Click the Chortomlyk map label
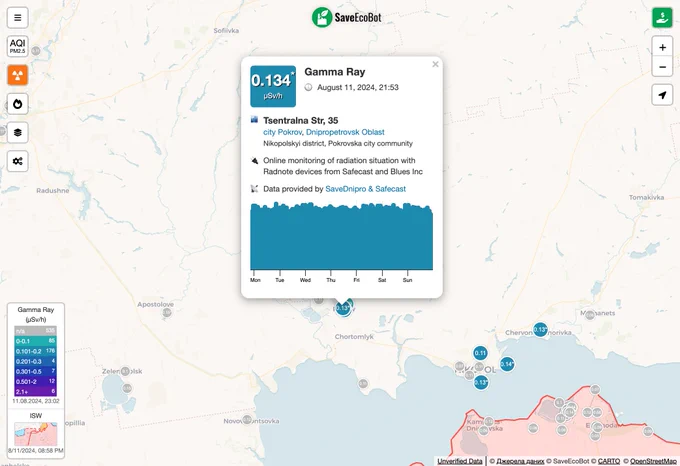Viewport: 680px width, 466px height. [x=354, y=336]
